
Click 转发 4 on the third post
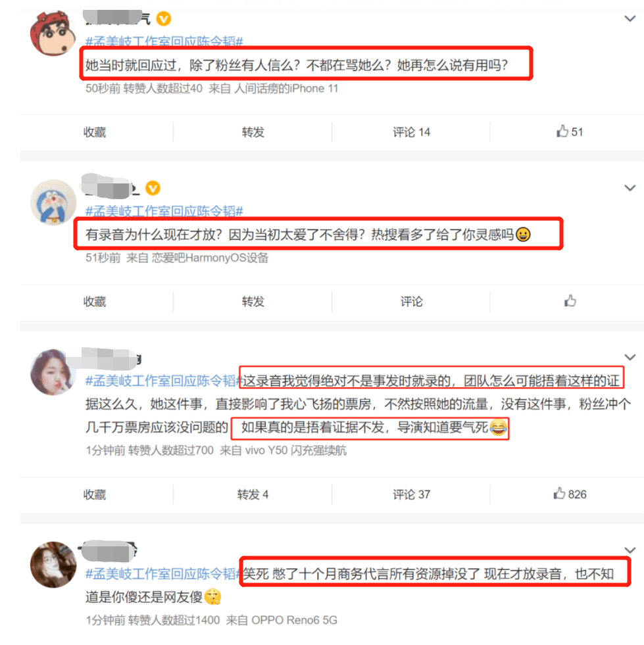[x=253, y=494]
